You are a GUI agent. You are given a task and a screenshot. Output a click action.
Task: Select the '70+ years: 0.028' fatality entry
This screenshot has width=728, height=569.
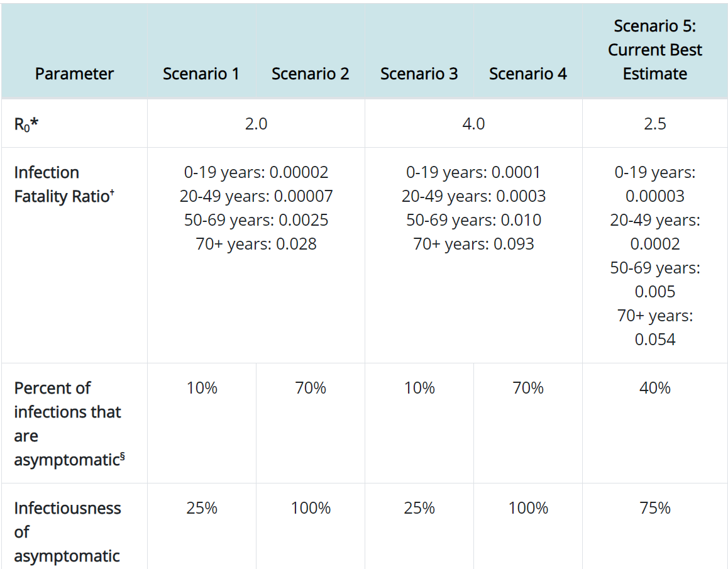pos(256,244)
